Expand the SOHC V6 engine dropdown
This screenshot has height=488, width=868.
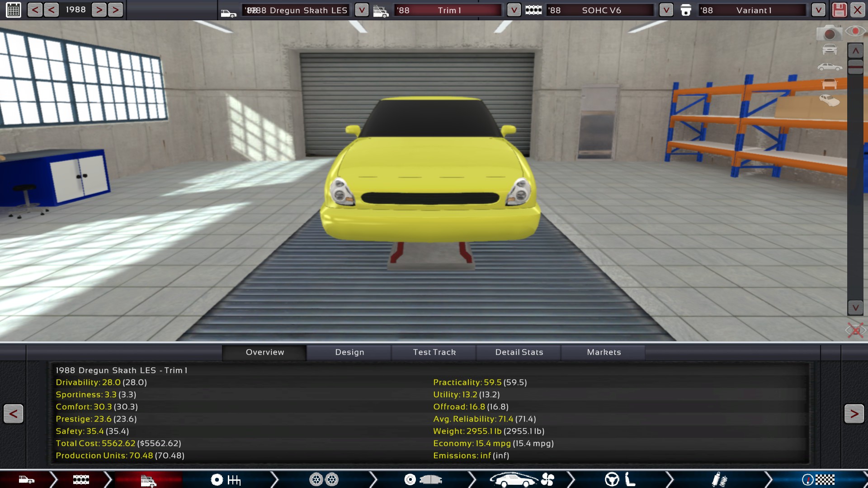point(666,10)
